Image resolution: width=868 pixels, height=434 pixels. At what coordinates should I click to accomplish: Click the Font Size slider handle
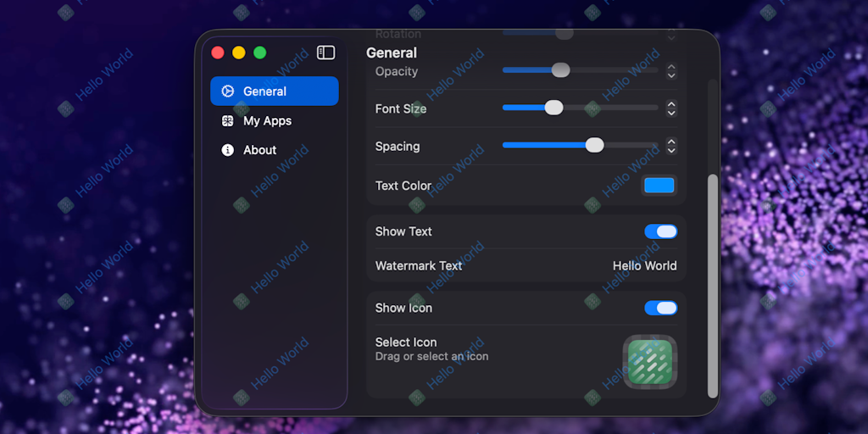click(554, 108)
